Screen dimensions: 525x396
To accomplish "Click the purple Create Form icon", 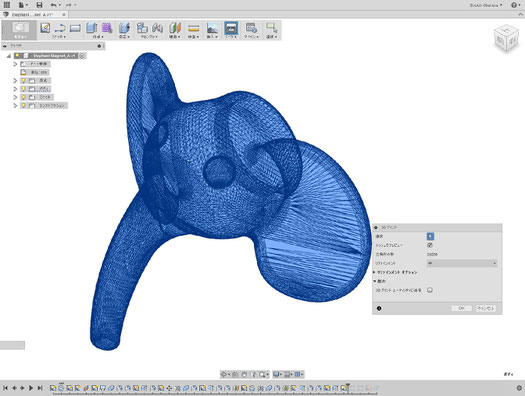I will tap(107, 28).
